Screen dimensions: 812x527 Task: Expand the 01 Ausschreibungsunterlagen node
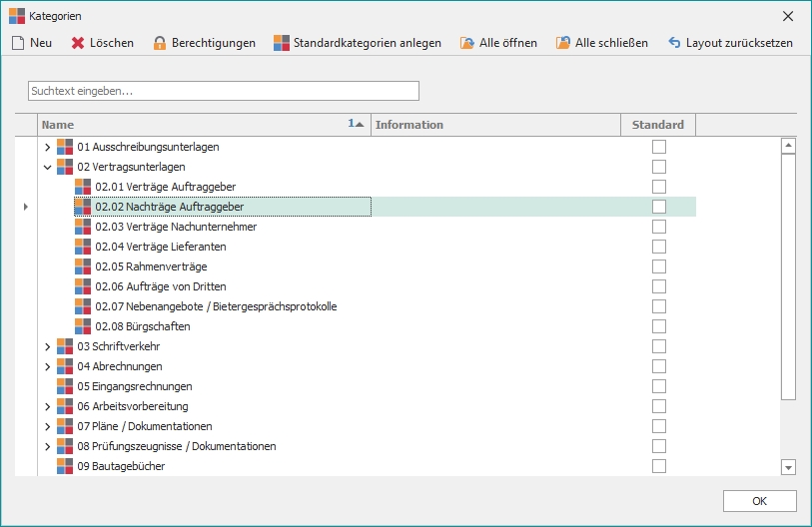pyautogui.click(x=47, y=147)
